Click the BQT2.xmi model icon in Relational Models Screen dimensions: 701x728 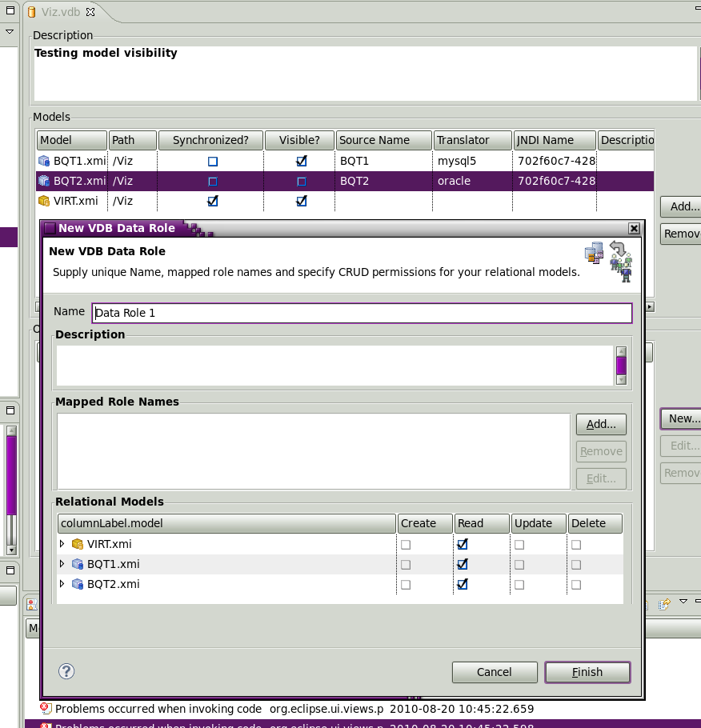pyautogui.click(x=78, y=584)
